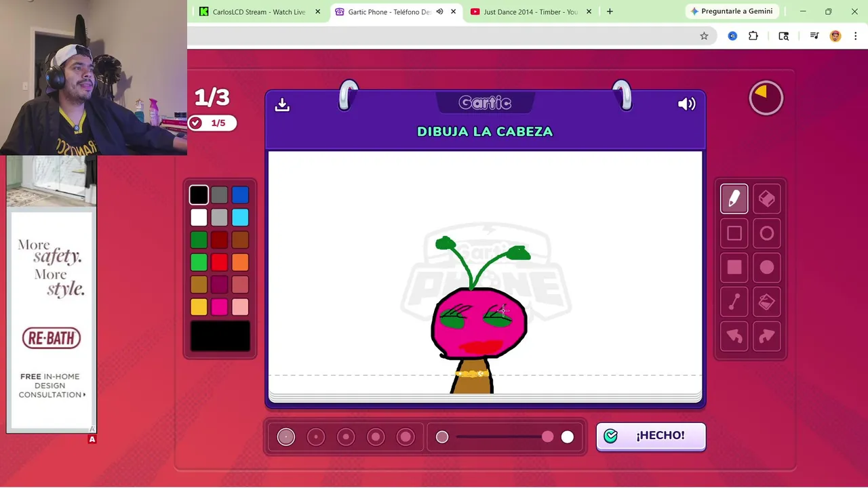
Task: Click the 1/5 progress badge
Action: click(x=212, y=123)
